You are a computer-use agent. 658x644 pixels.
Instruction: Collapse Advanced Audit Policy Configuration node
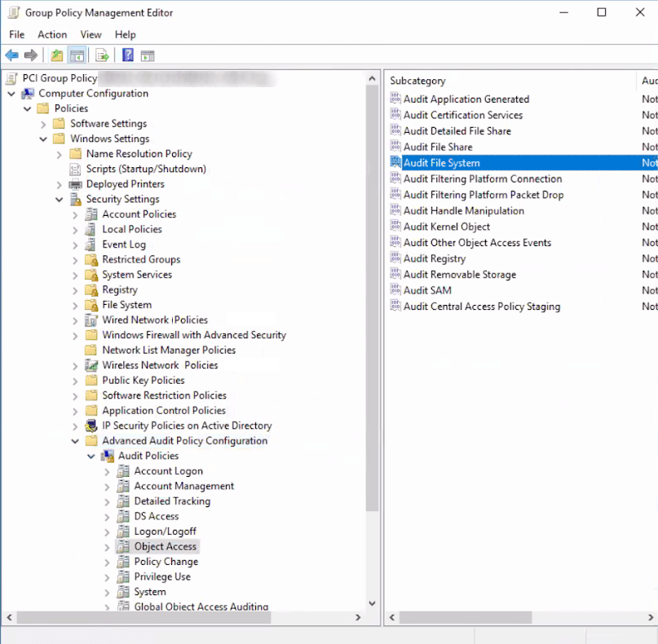(x=75, y=441)
